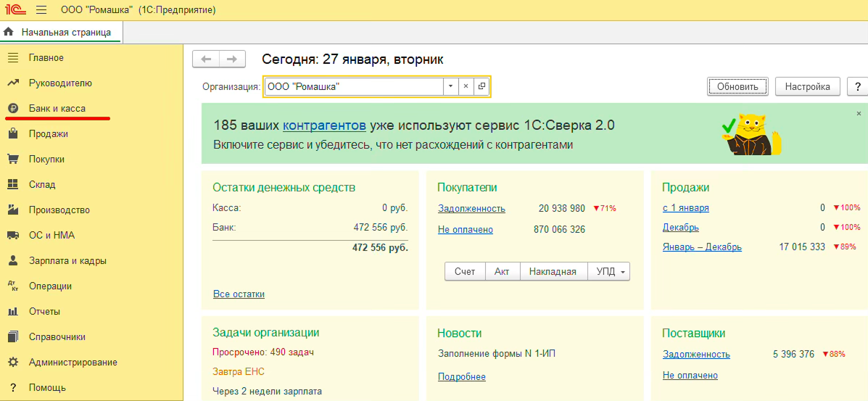Open the Отчеты section

[x=44, y=312]
